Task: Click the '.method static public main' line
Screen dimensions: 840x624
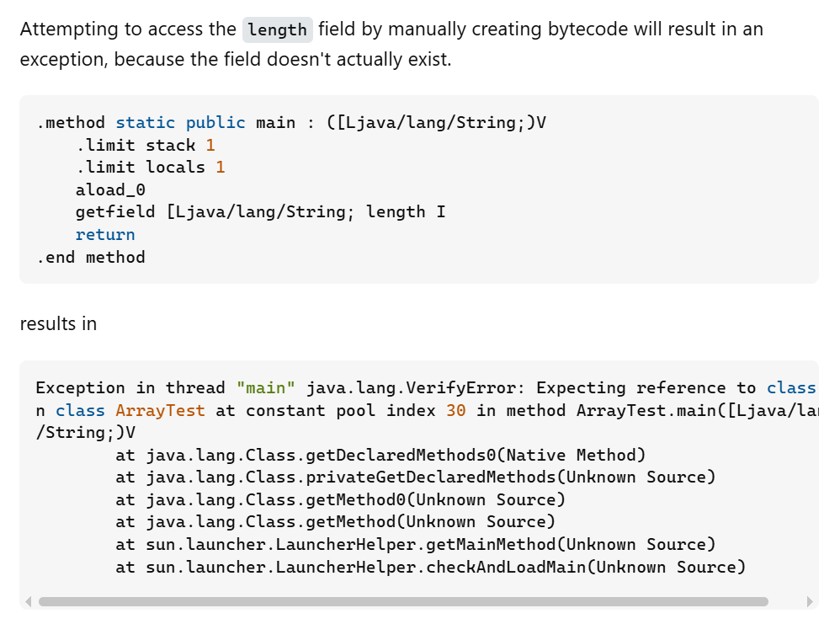Action: (291, 123)
